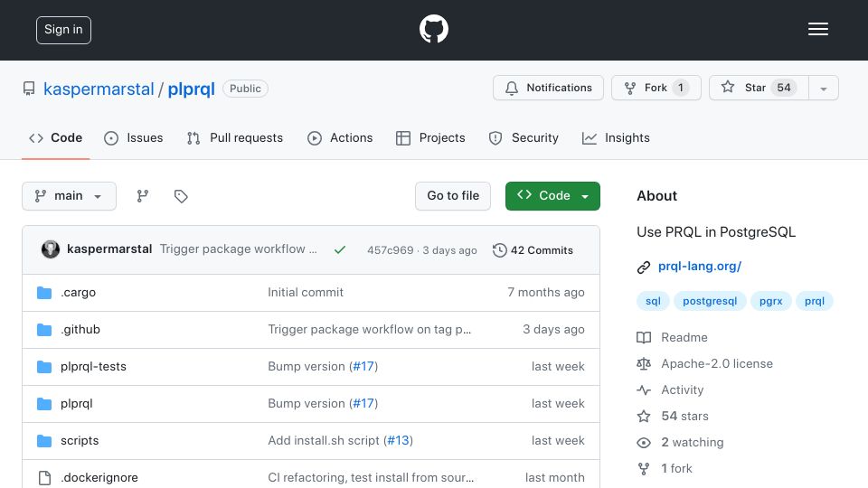868x488 pixels.
Task: Open the Apache-2.0 license link
Action: (x=717, y=363)
